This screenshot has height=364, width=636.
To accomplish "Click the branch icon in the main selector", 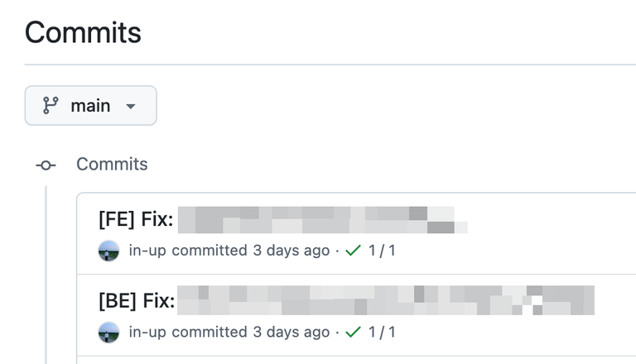I will click(x=51, y=106).
